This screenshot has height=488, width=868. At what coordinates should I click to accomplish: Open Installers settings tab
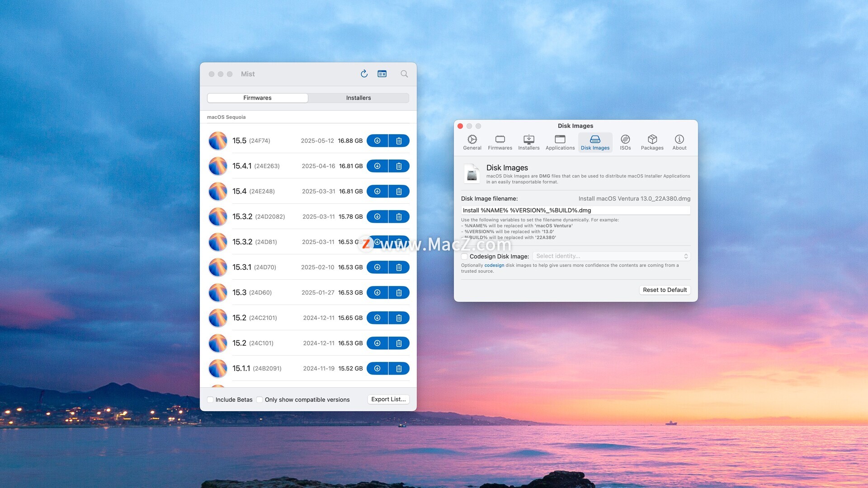pyautogui.click(x=528, y=142)
